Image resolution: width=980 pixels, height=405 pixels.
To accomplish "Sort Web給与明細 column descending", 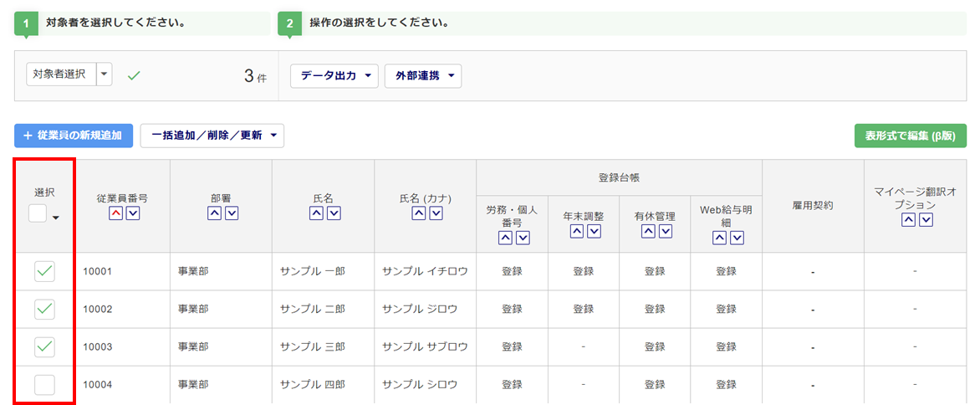I will [737, 238].
